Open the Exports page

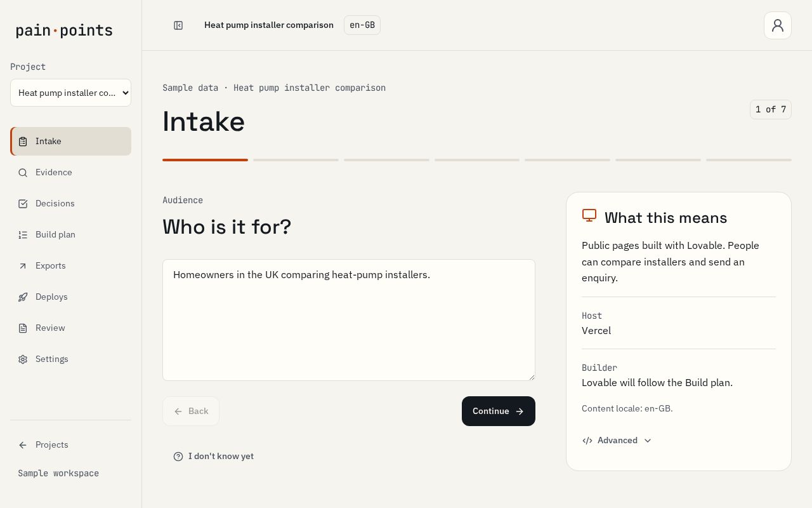tap(70, 266)
